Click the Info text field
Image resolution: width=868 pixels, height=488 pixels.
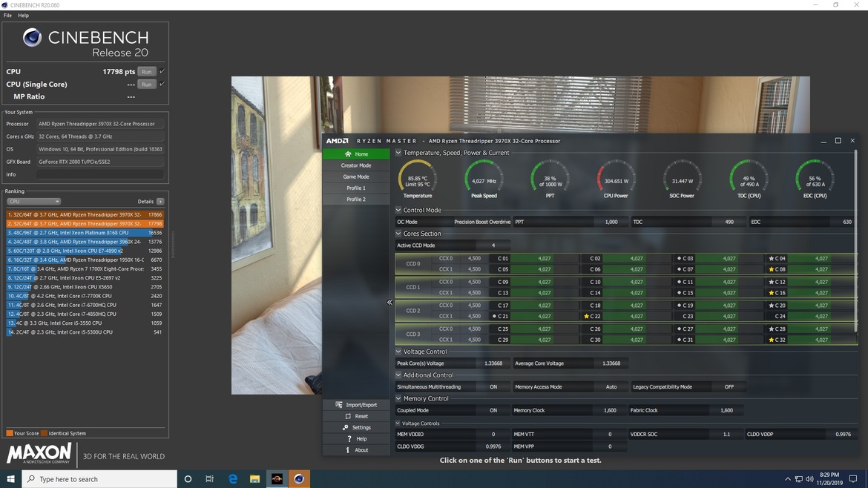100,174
